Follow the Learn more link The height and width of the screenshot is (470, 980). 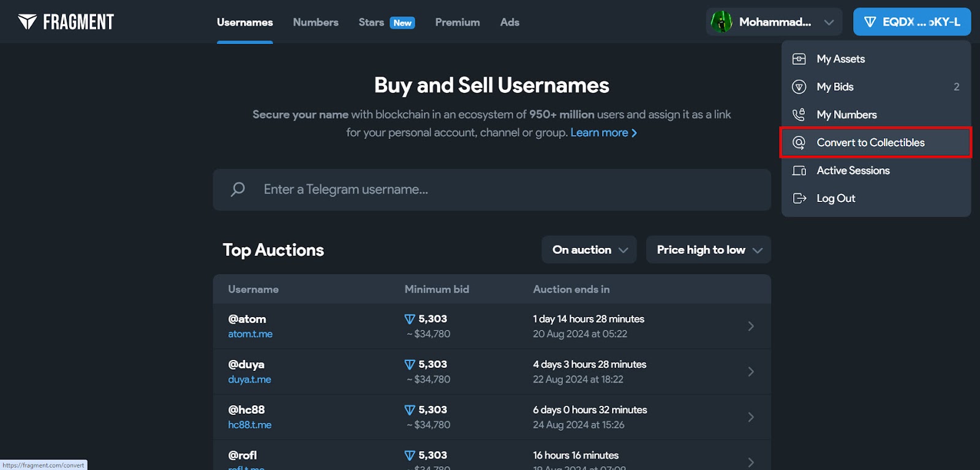tap(604, 133)
